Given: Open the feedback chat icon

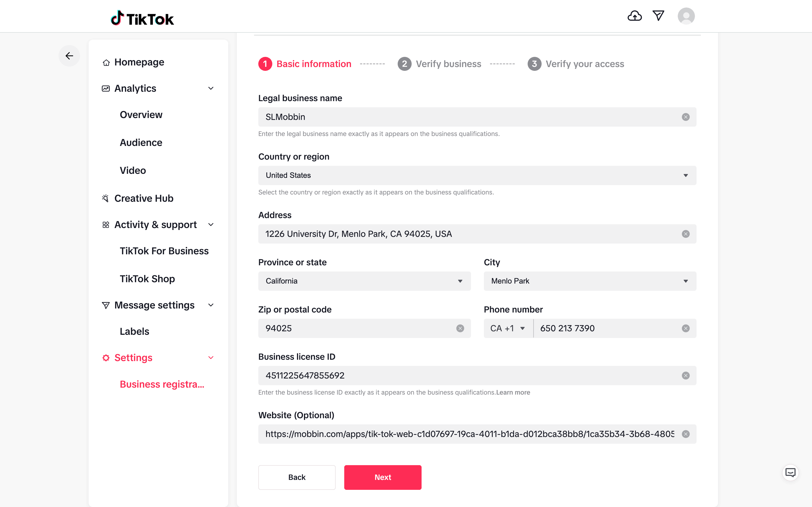Looking at the screenshot, I should [790, 473].
